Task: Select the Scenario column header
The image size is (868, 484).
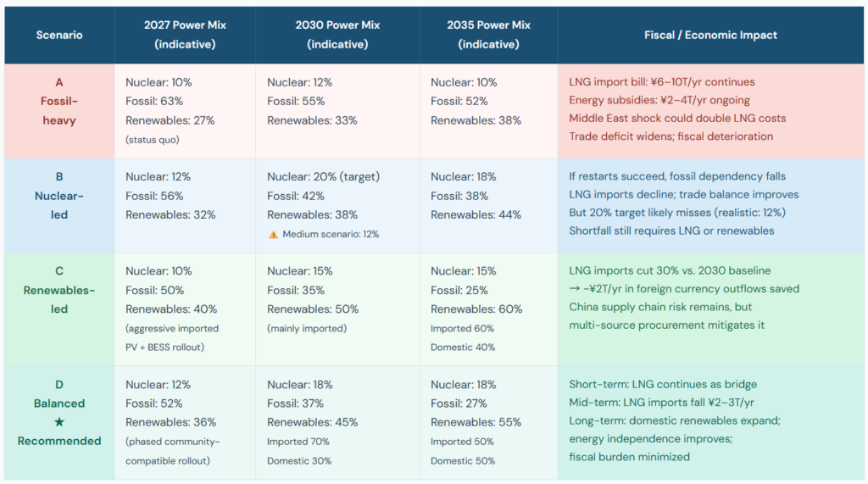Action: [x=59, y=35]
